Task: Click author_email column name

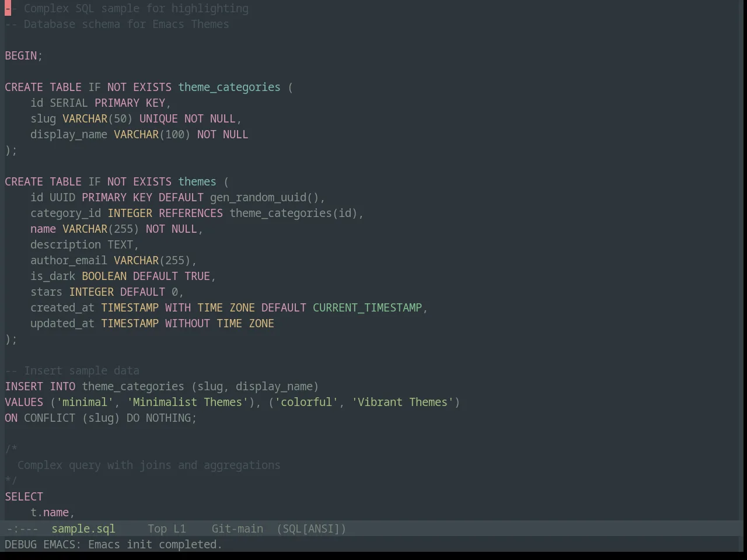Action: pyautogui.click(x=69, y=260)
